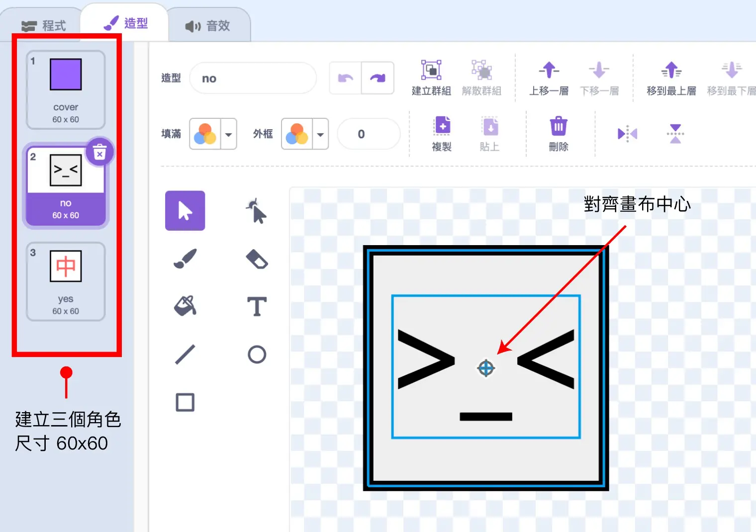
Task: Select the 'yes' costume thumbnail
Action: 66,281
